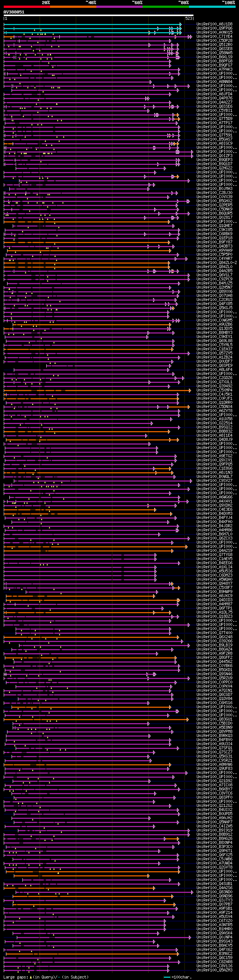Select hit UniRef100_Q2PER5
Image resolution: width=239 pixels, height=980 pixels.
point(214,205)
